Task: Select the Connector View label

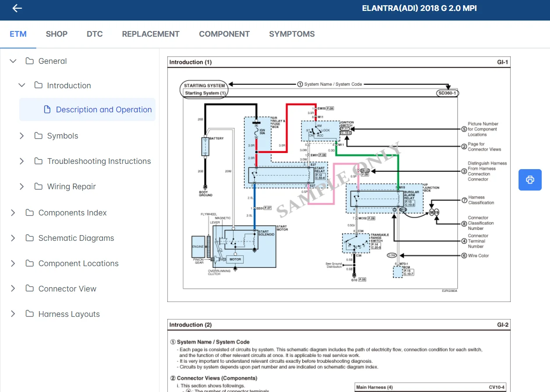Action: [67, 289]
